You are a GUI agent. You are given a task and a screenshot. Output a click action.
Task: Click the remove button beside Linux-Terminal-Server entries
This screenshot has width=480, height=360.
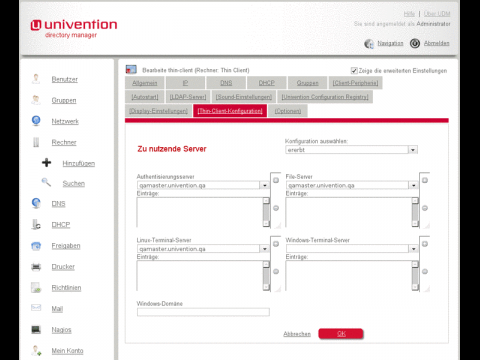click(x=276, y=271)
